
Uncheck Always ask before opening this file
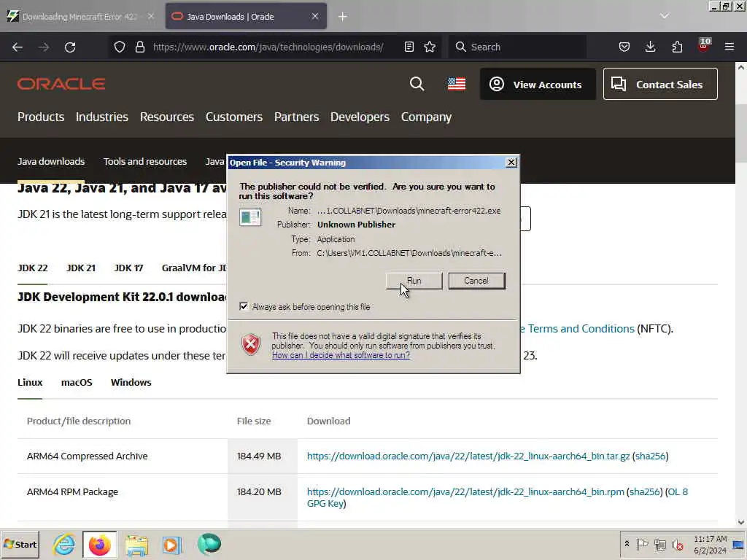pyautogui.click(x=244, y=306)
